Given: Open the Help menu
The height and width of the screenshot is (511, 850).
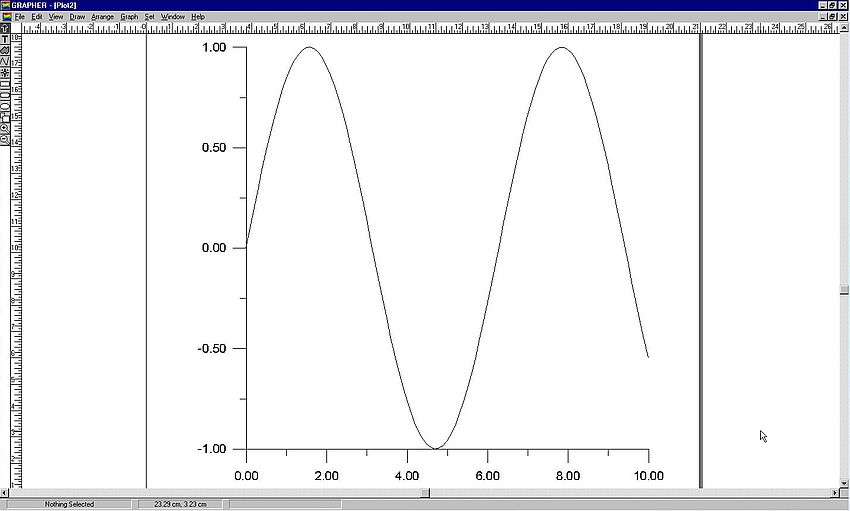Looking at the screenshot, I should 198,17.
